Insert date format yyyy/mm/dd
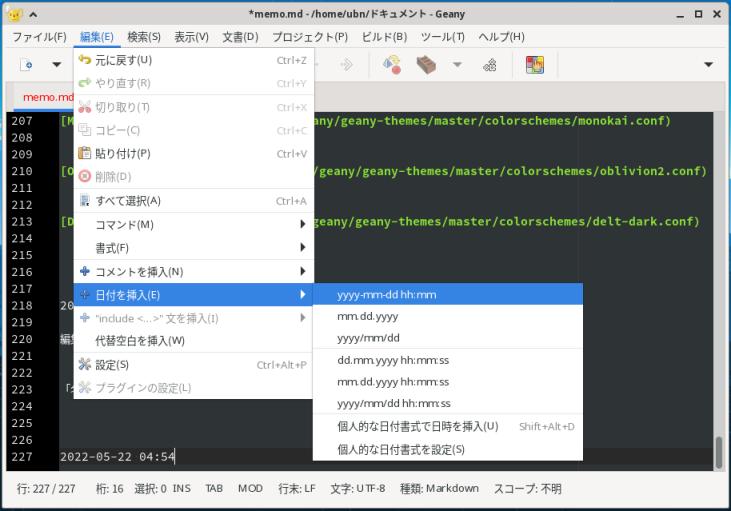Image resolution: width=731 pixels, height=511 pixels. 448,338
